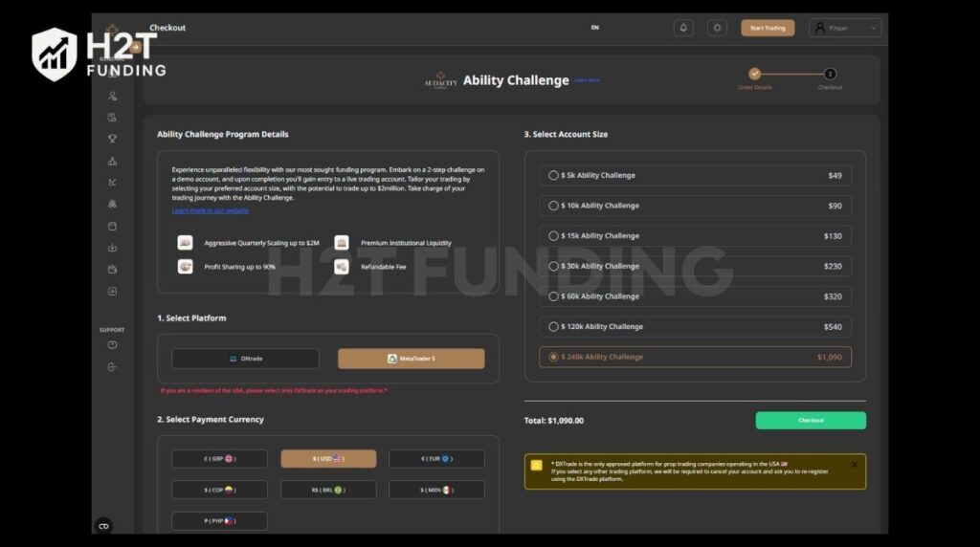Screen dimensions: 980x547
Task: Select the $ 30k Ability Challenge option
Action: tap(695, 266)
